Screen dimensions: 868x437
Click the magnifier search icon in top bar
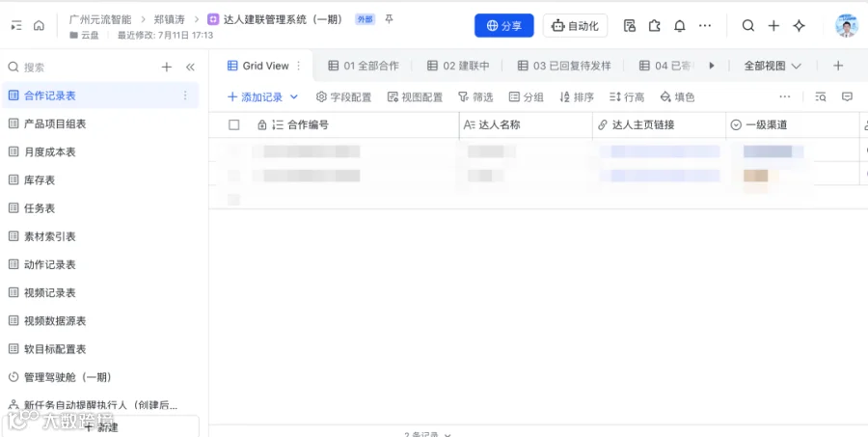[x=747, y=25]
